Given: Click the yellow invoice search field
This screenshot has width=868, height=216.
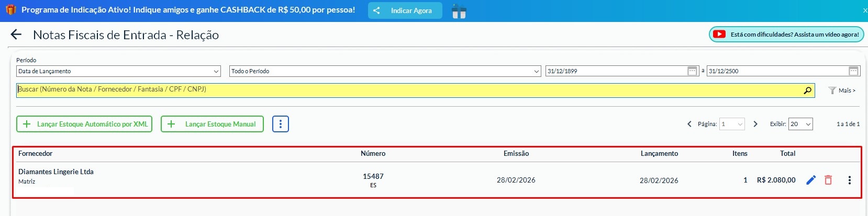Looking at the screenshot, I should point(408,90).
